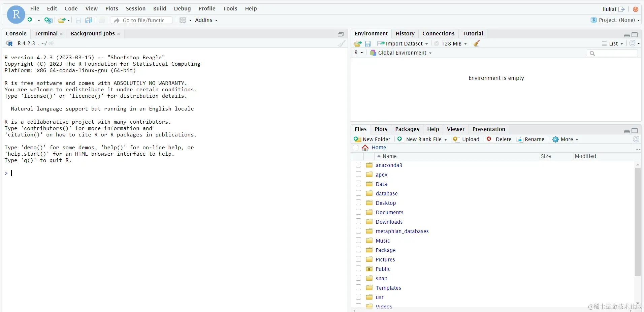Click the orange quit session power icon

tap(636, 9)
